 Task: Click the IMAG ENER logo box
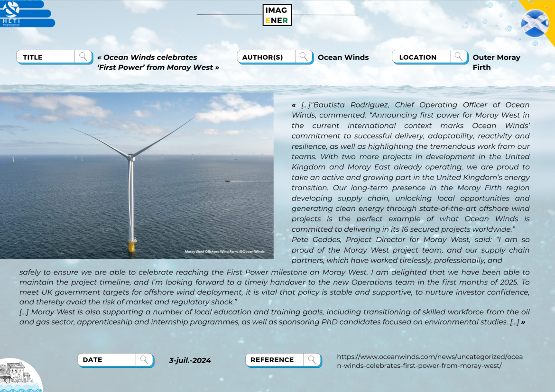277,15
